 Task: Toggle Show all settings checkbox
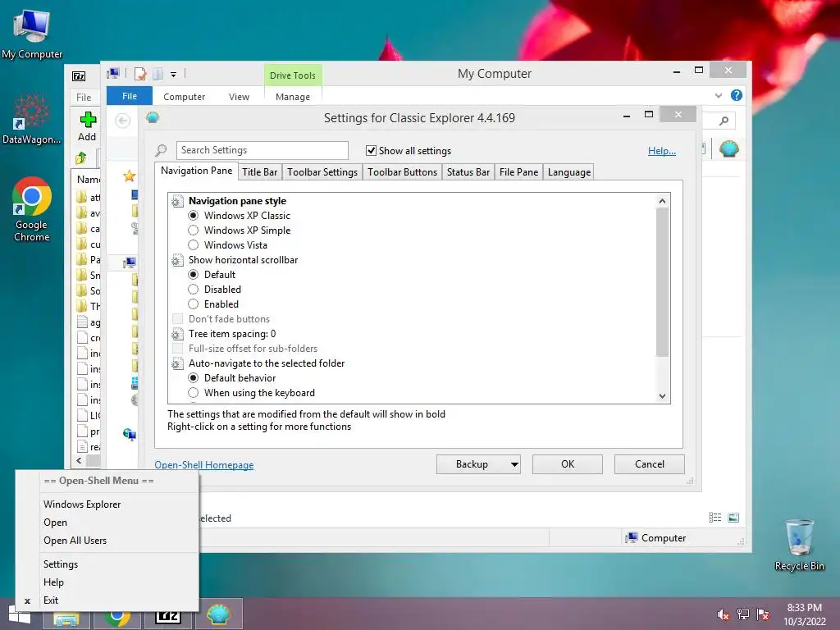pos(371,151)
